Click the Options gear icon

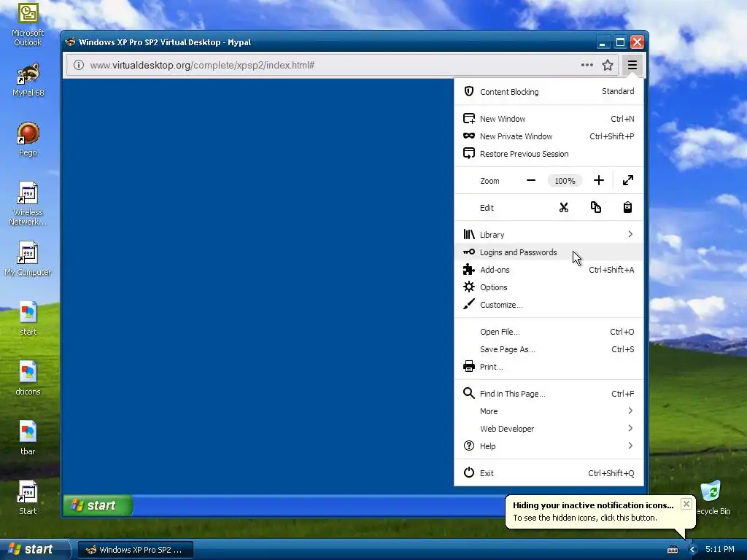[x=469, y=287]
